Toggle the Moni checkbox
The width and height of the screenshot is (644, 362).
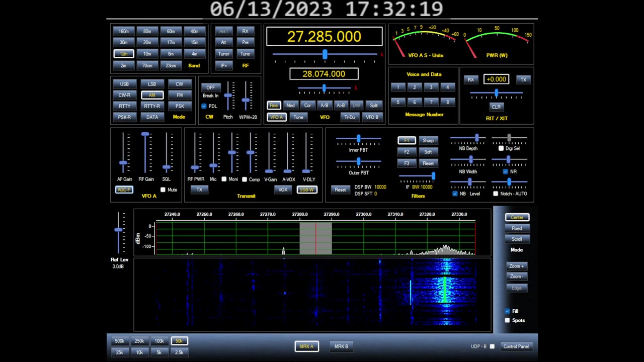coord(224,179)
